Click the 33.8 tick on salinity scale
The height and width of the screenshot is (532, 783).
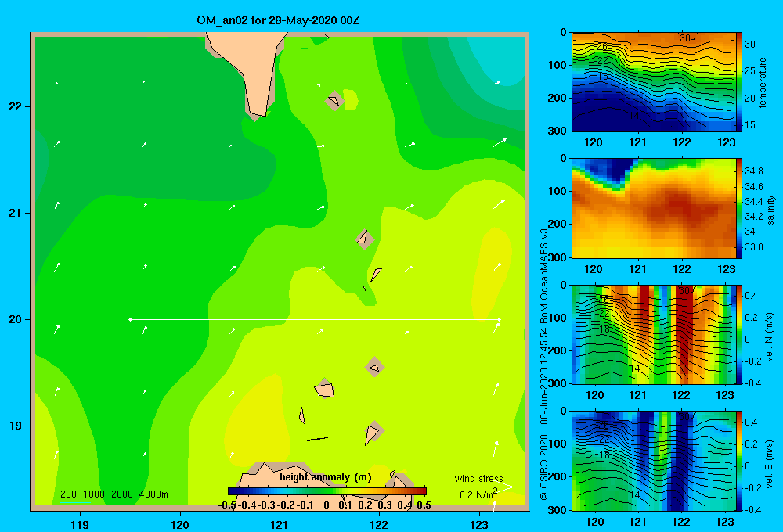[753, 247]
